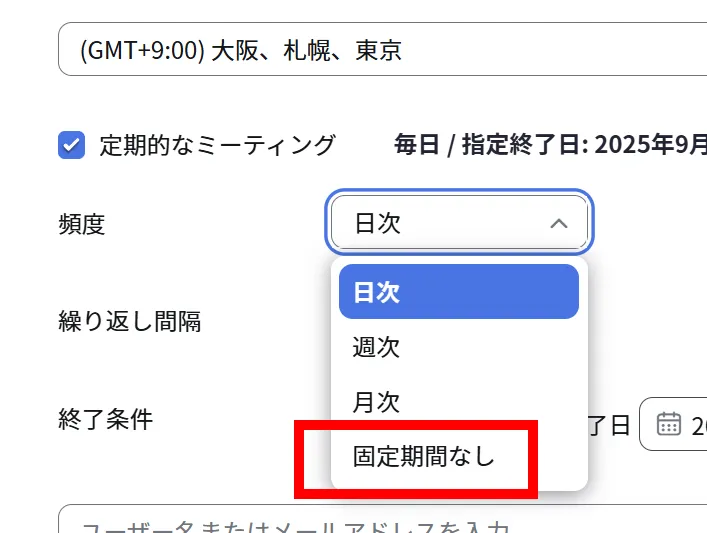Screen dimensions: 707x533
Task: Click the 頻度 combo box showing 日次
Action: [459, 223]
